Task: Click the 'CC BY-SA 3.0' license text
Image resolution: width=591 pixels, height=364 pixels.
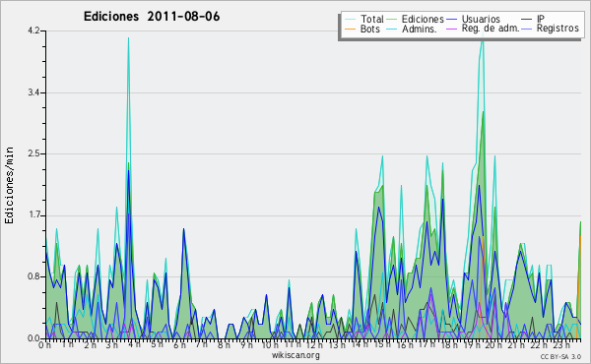Action: [560, 356]
